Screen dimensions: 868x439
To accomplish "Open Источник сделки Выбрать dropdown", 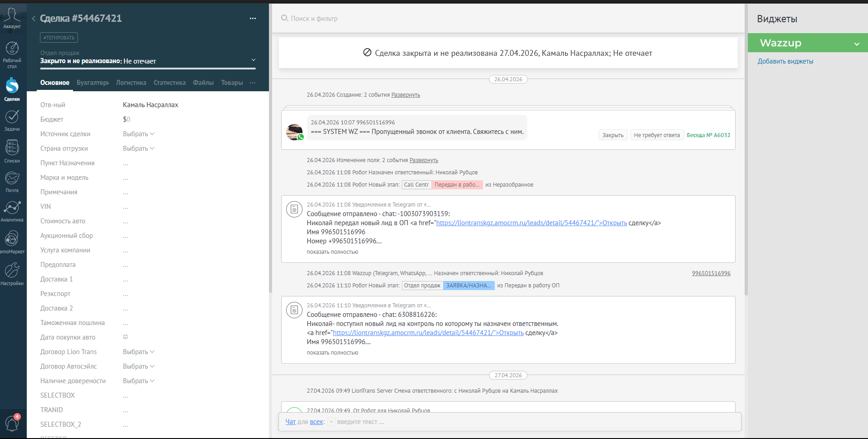I will (x=139, y=134).
